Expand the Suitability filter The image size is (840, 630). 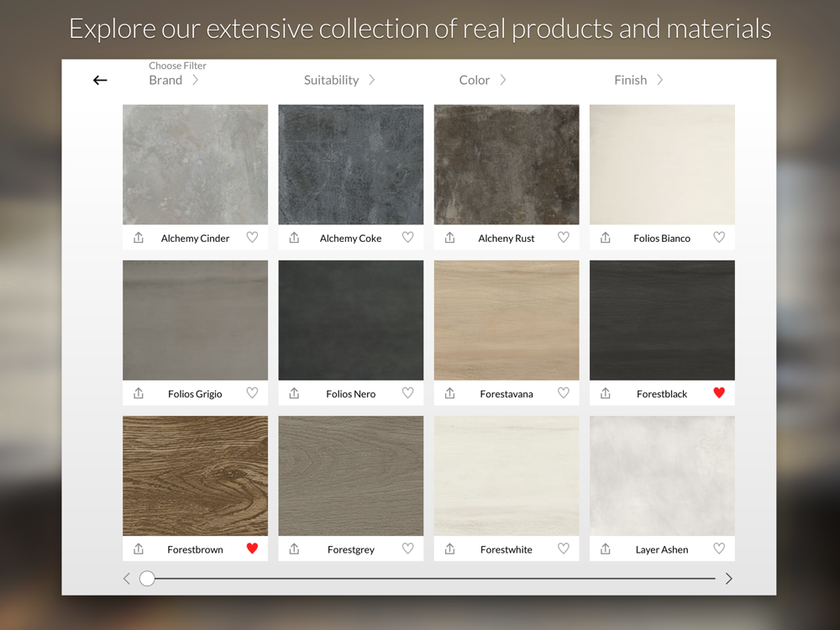(x=339, y=80)
